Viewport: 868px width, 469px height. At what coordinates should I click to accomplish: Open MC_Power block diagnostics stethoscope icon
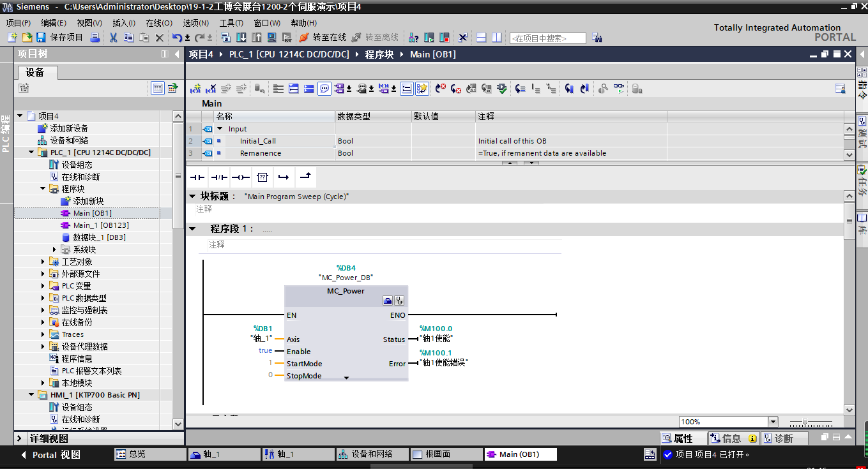click(400, 301)
